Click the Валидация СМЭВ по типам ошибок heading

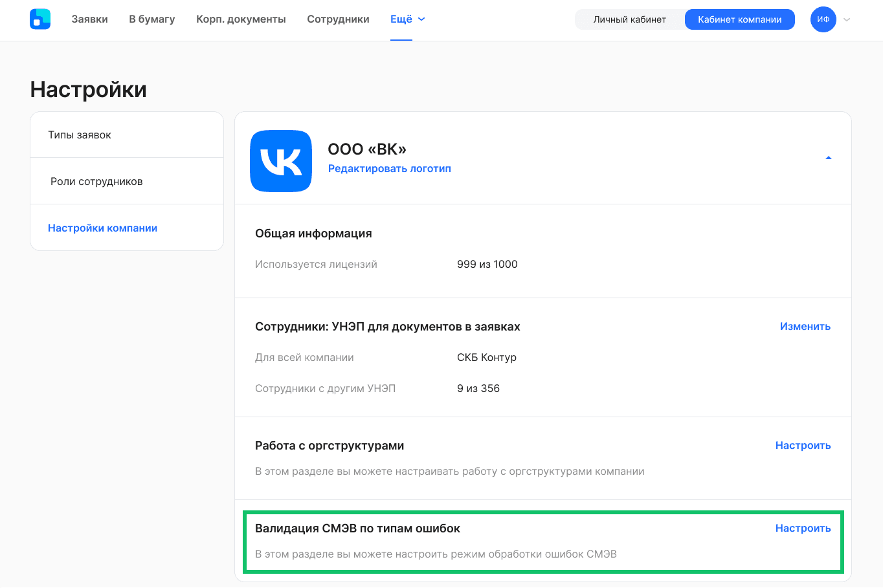[357, 528]
